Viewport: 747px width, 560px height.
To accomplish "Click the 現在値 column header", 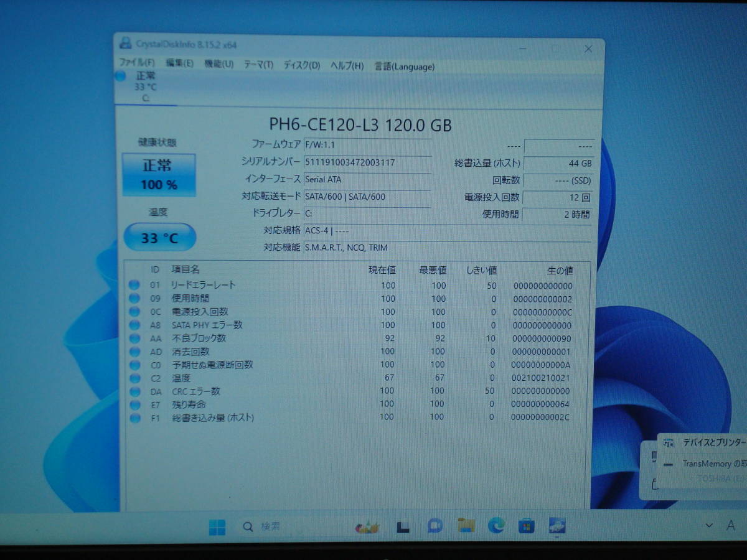I will coord(382,270).
